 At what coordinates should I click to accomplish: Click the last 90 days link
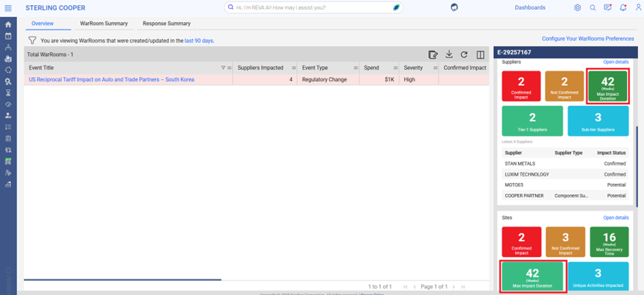click(x=199, y=40)
